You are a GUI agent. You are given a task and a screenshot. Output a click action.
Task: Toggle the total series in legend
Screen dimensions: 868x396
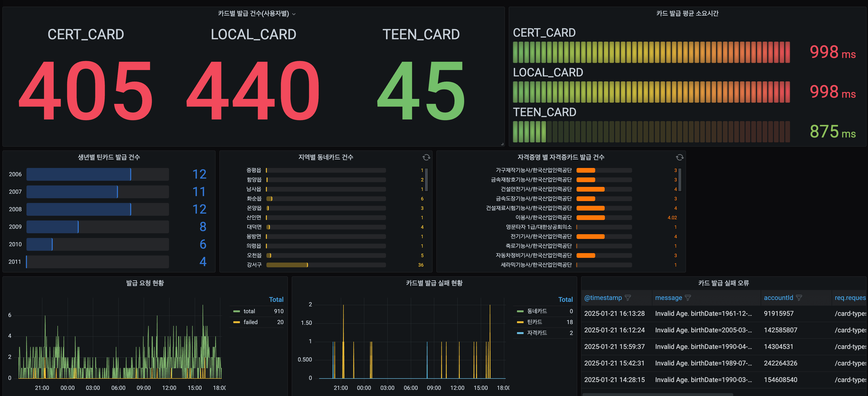pos(249,311)
